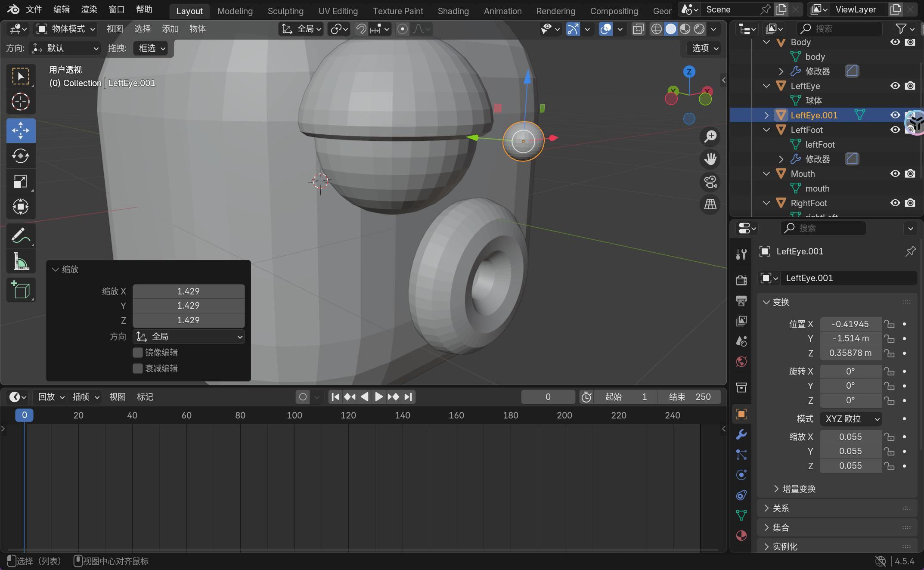Select the Scale tool
This screenshot has height=570, width=924.
coord(20,181)
